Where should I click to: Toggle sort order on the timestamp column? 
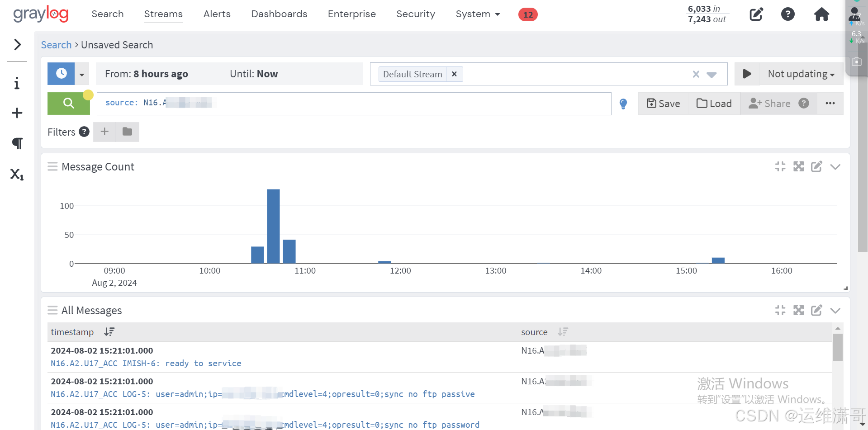(109, 331)
